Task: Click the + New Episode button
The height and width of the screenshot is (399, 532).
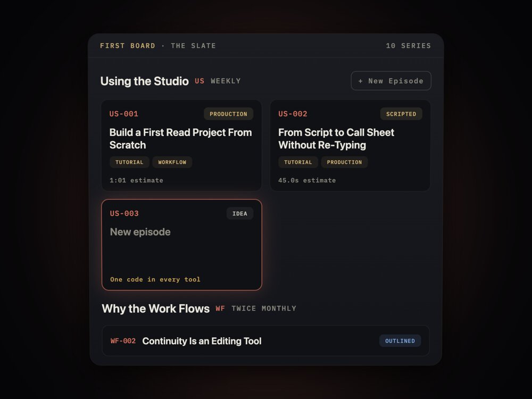Action: click(x=391, y=81)
